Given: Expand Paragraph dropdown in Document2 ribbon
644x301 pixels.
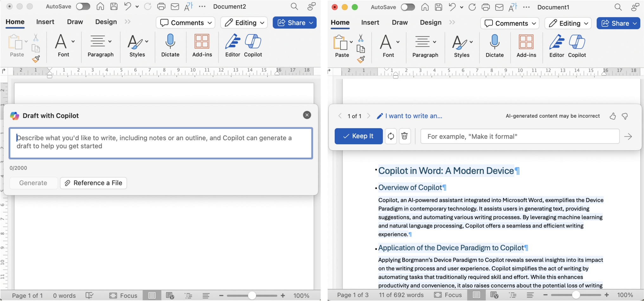Looking at the screenshot, I should (x=110, y=41).
